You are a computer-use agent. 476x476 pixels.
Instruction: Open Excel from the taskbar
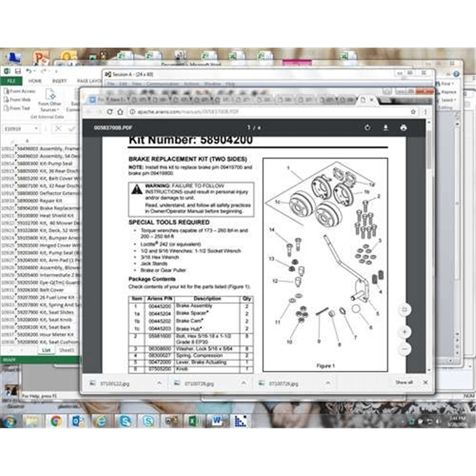click(193, 421)
